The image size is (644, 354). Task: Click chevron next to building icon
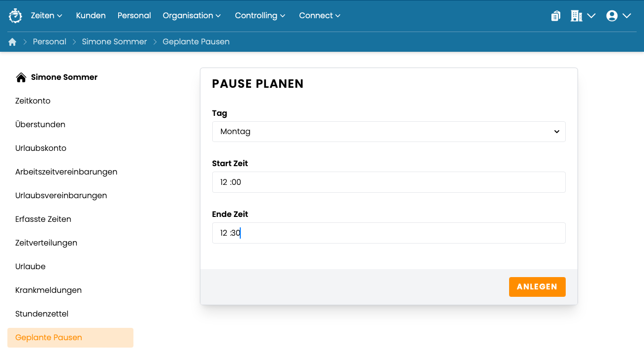point(591,16)
